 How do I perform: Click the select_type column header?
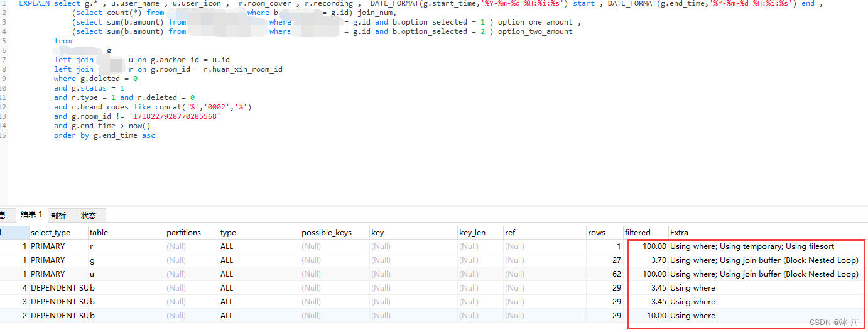(x=50, y=232)
